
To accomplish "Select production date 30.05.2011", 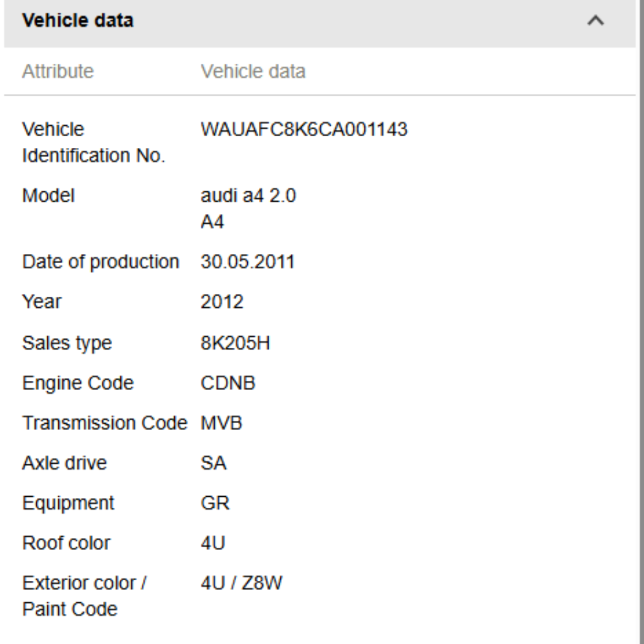I will 248,262.
